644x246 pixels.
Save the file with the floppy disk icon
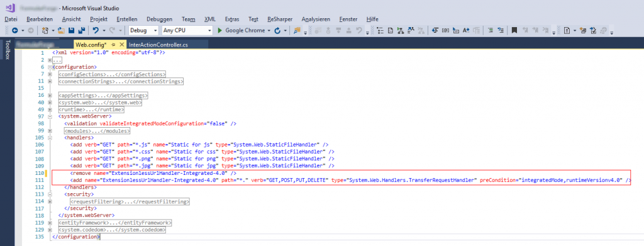tap(71, 30)
